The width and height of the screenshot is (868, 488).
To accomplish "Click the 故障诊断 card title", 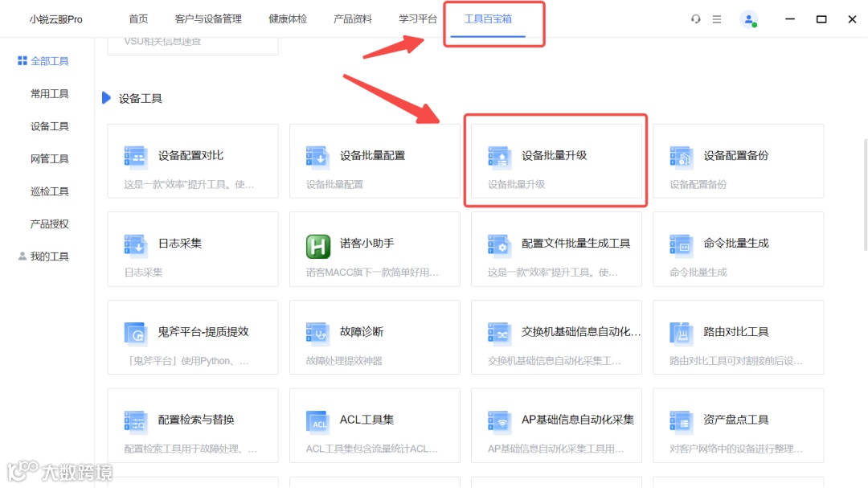I will (362, 332).
